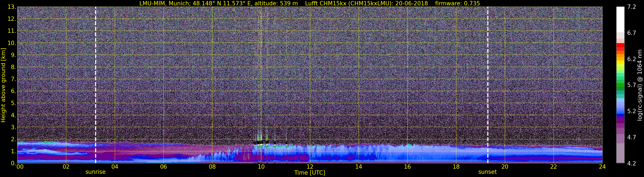Click the 'Time [UTC]' axis label
Screen dimensions: 644x177
pos(309,173)
